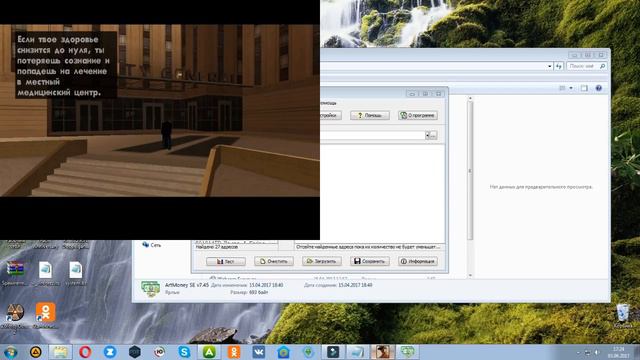Launch AIMP player from the taskbar

pos(36,352)
